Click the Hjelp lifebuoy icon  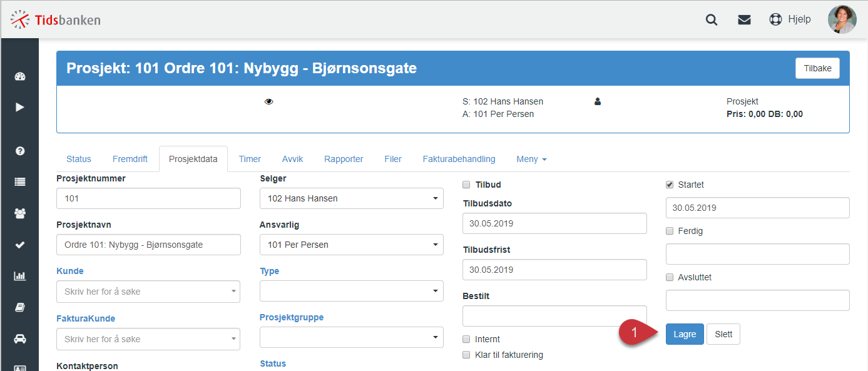(x=776, y=19)
